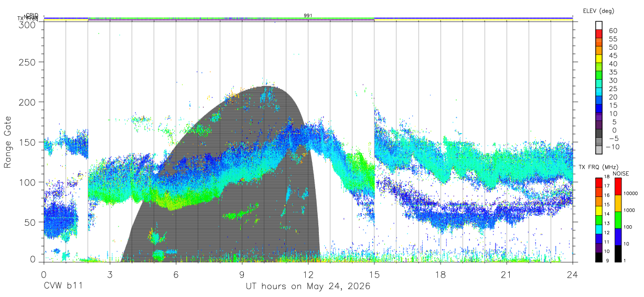Click the x-axis tick label "15"
The height and width of the screenshot is (297, 644).
click(x=374, y=274)
